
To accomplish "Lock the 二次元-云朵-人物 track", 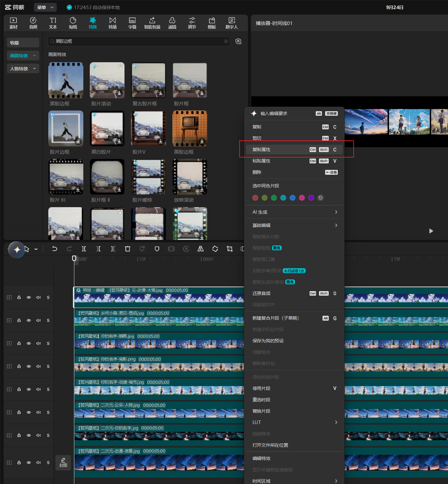I will pos(19,412).
